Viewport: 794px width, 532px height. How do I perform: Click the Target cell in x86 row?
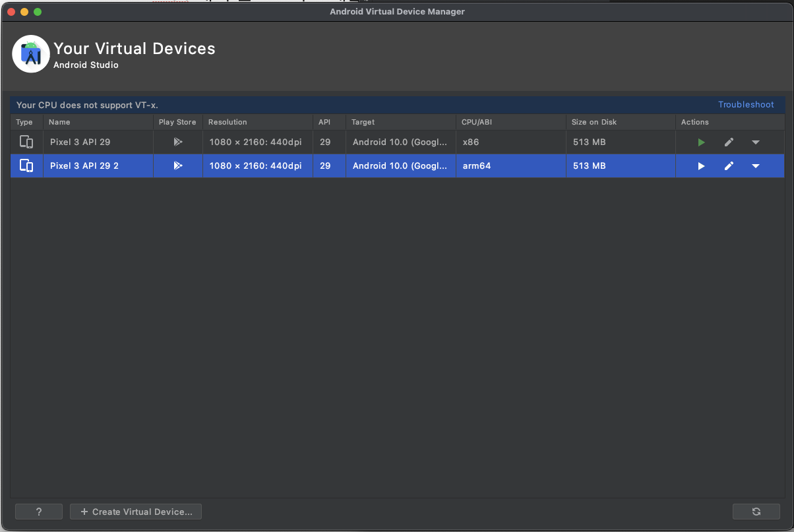401,142
